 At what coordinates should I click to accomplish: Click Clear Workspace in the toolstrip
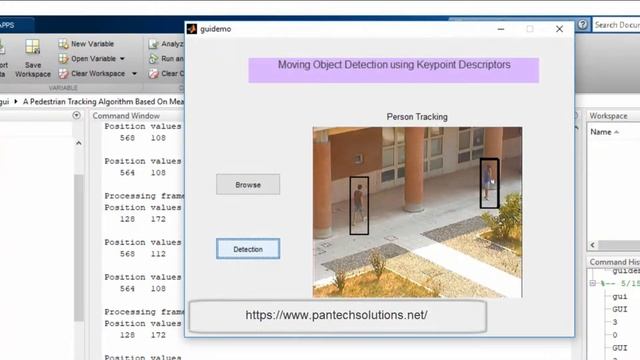98,73
